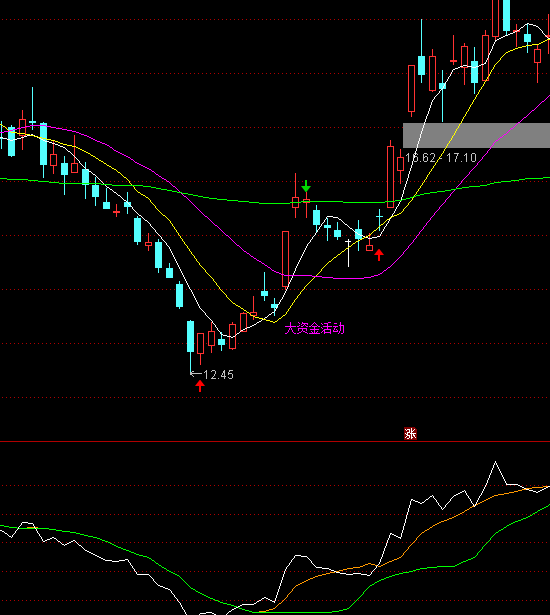The width and height of the screenshot is (550, 615).
Task: Click the small red doji below green line
Action: 116,212
